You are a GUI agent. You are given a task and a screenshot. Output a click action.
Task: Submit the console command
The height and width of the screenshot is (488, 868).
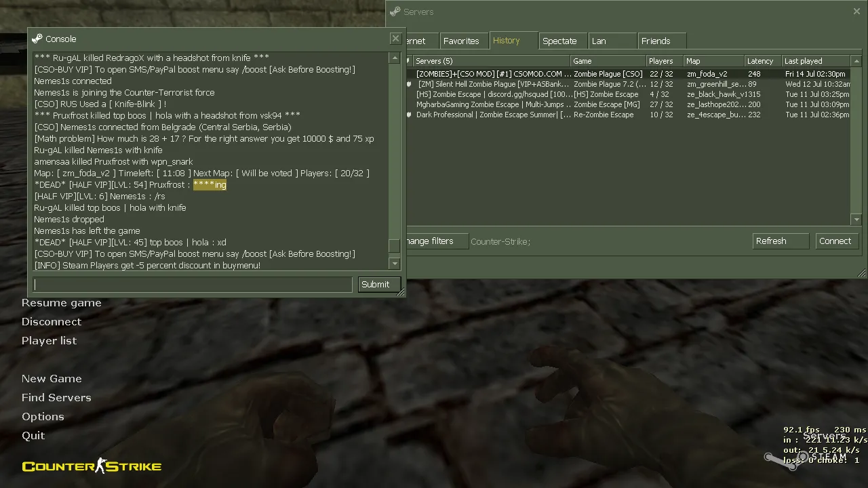pos(378,285)
